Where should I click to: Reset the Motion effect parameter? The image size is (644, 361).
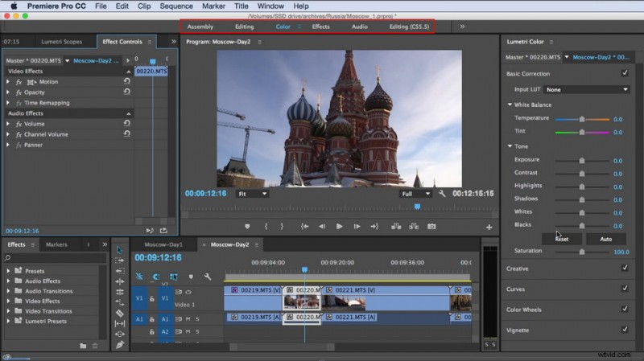click(127, 81)
